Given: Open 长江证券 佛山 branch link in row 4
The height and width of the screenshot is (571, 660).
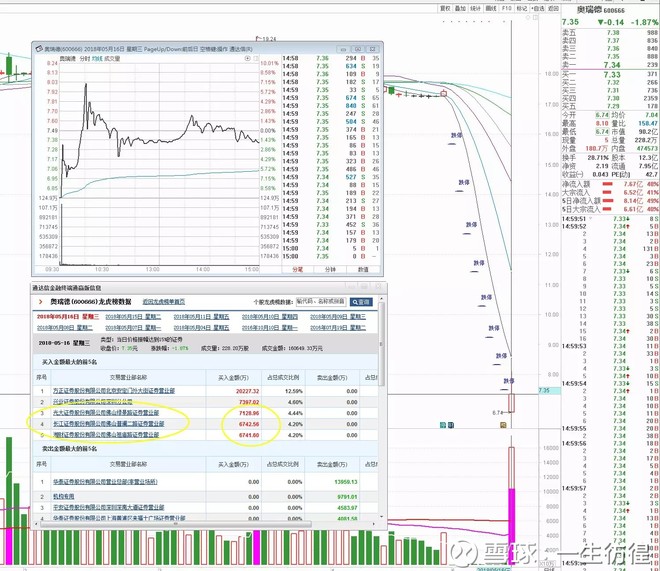Looking at the screenshot, I should (109, 424).
